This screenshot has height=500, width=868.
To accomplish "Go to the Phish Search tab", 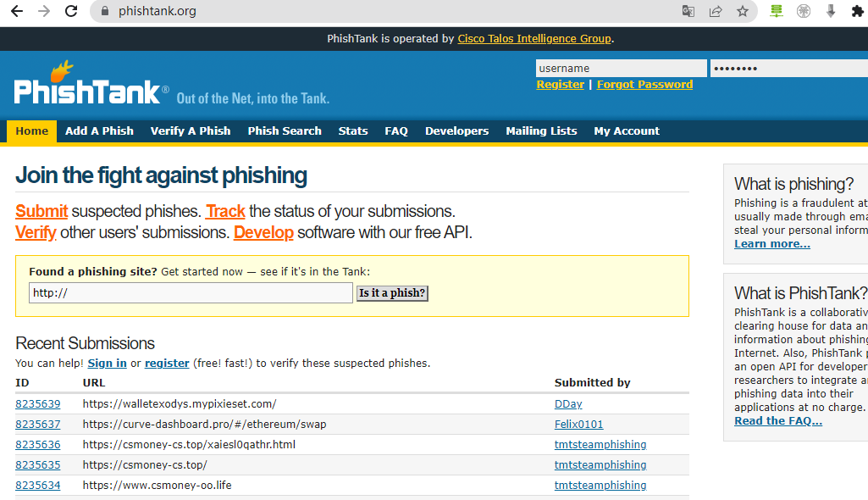I will 285,131.
